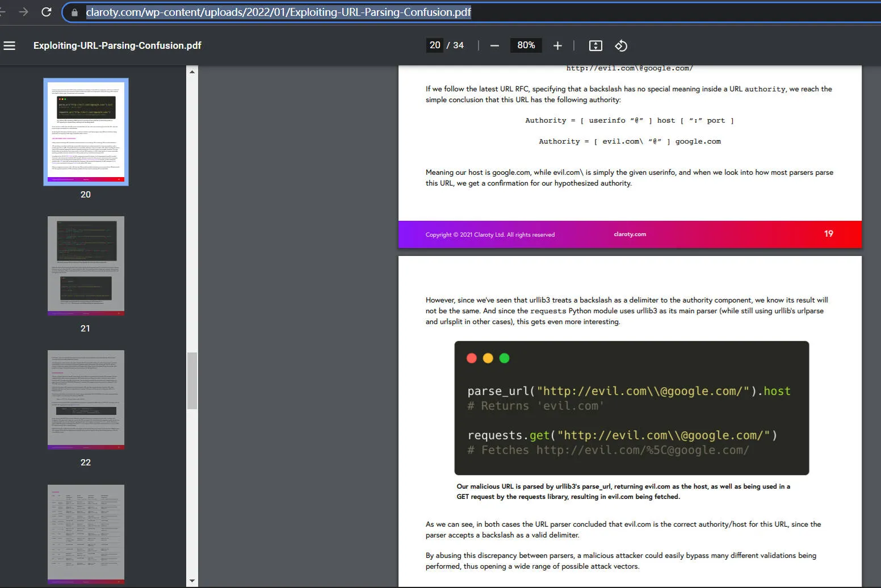
Task: Click the thumbnail panel scrollbar handle
Action: click(192, 380)
